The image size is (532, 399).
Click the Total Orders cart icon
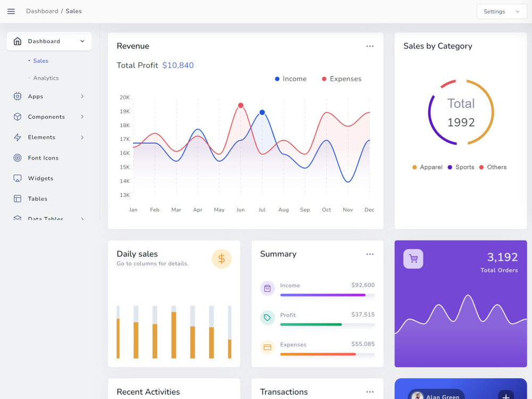[413, 259]
